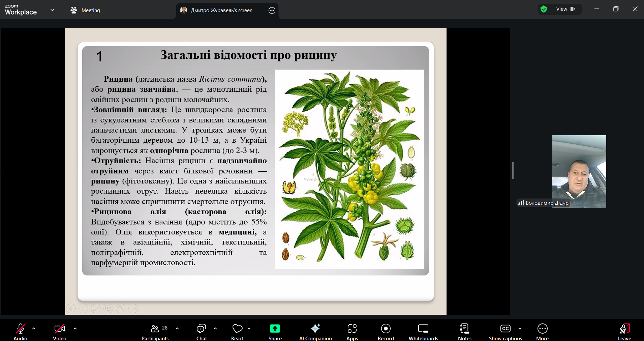644x341 pixels.
Task: Expand caption settings arrow
Action: coord(520,328)
